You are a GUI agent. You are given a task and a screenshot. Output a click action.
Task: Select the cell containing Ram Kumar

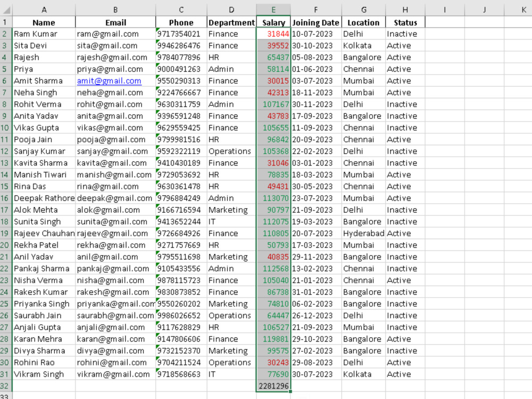[44, 34]
